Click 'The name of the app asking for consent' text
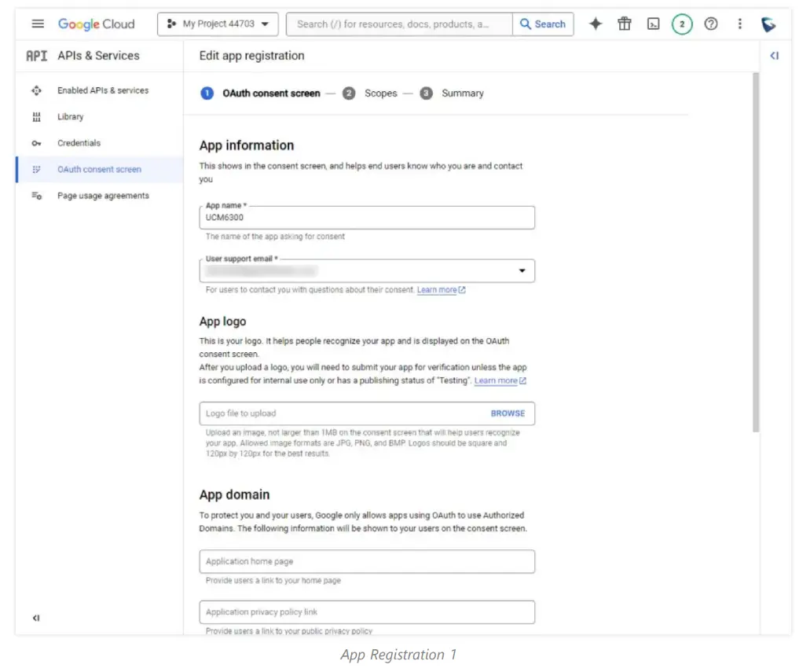This screenshot has height=672, width=799. pyautogui.click(x=275, y=237)
